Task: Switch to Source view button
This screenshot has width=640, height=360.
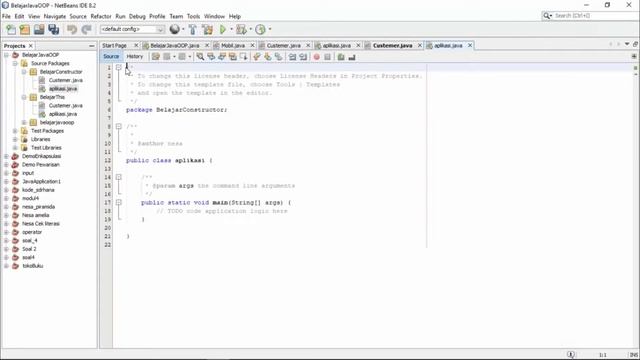Action: tap(111, 56)
